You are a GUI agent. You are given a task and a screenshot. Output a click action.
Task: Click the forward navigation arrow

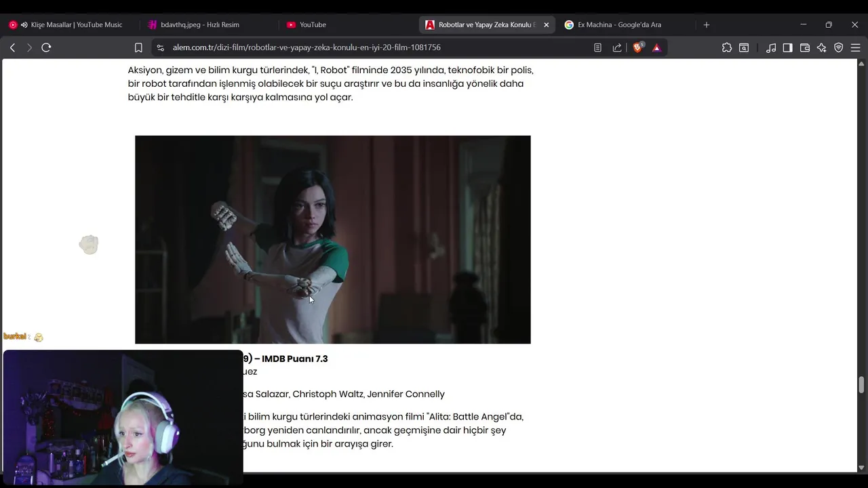click(x=29, y=47)
